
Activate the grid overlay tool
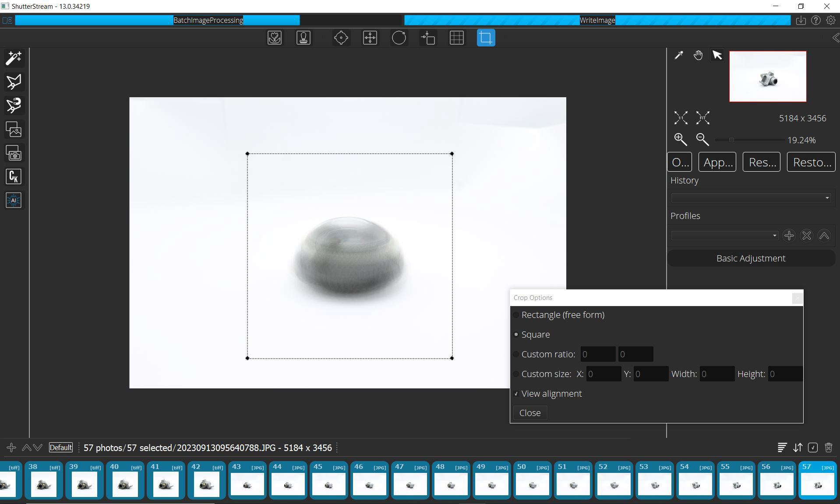[x=457, y=38]
